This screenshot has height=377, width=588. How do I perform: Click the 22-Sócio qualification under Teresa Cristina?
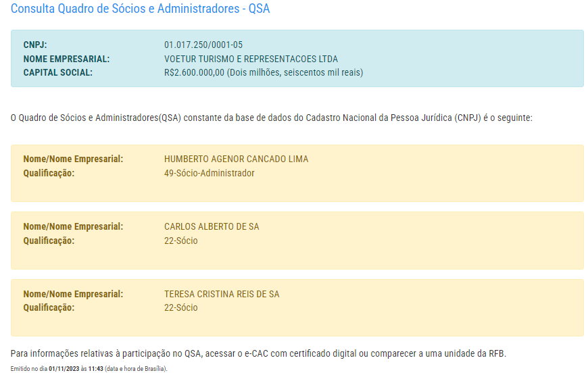coord(180,307)
